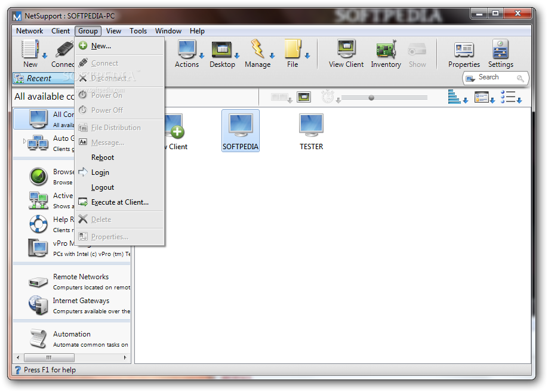The width and height of the screenshot is (548, 392).
Task: Select Automation in the sidebar
Action: (x=72, y=339)
